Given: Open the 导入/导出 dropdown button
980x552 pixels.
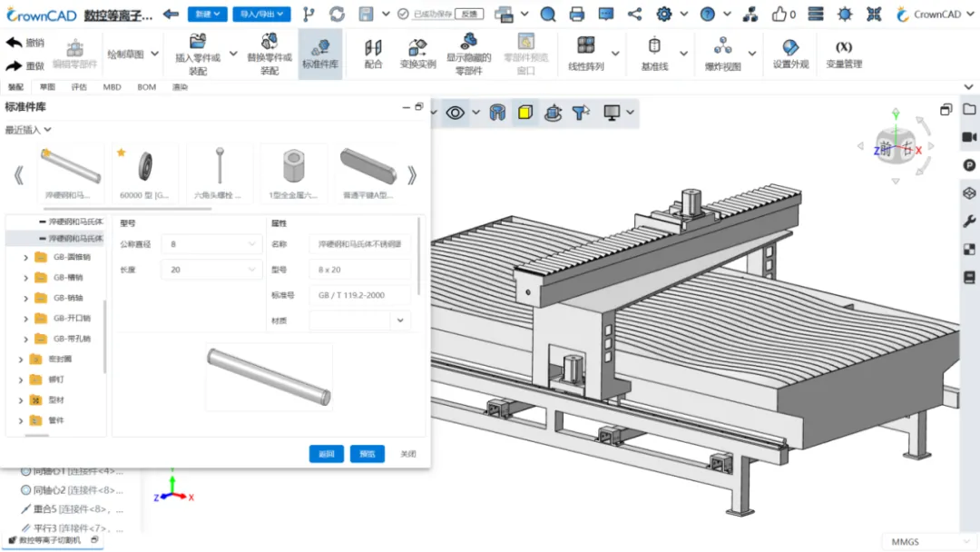Looking at the screenshot, I should pos(261,14).
